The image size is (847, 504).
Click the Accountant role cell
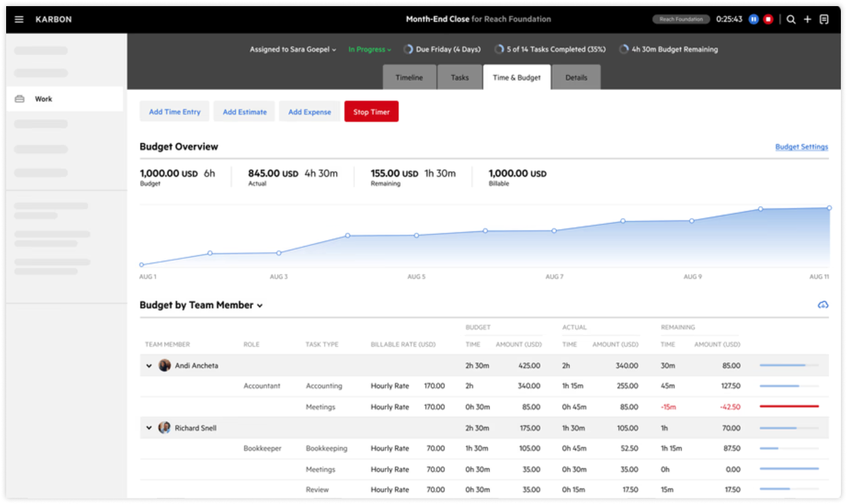pyautogui.click(x=262, y=386)
